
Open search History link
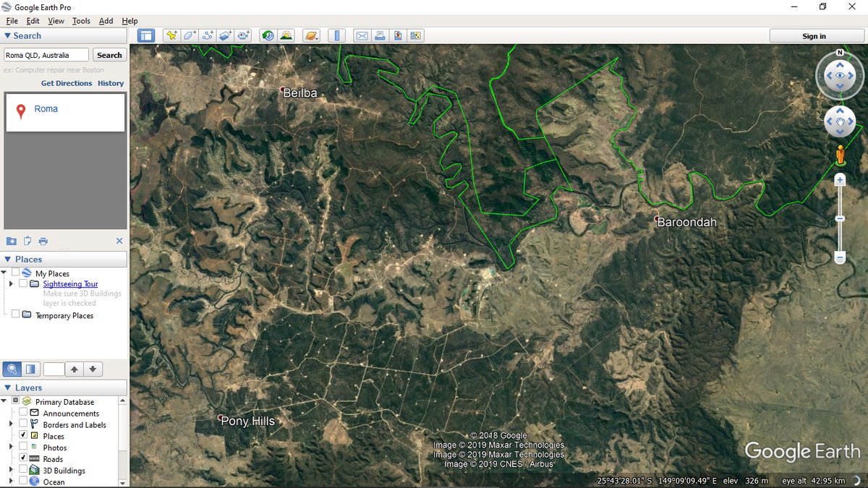tap(111, 83)
